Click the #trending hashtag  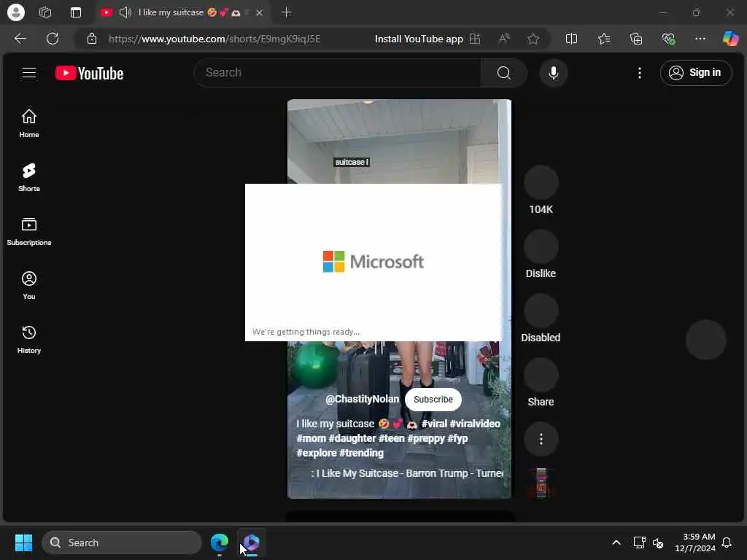(x=361, y=453)
